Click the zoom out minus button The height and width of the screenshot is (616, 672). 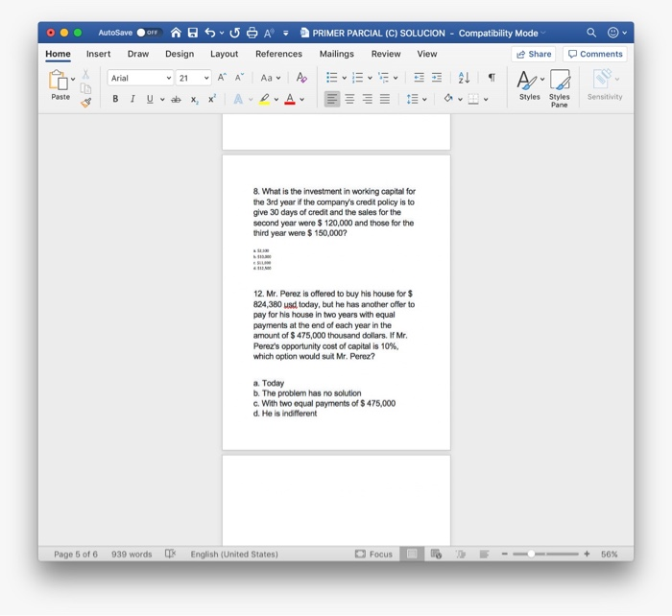point(504,554)
